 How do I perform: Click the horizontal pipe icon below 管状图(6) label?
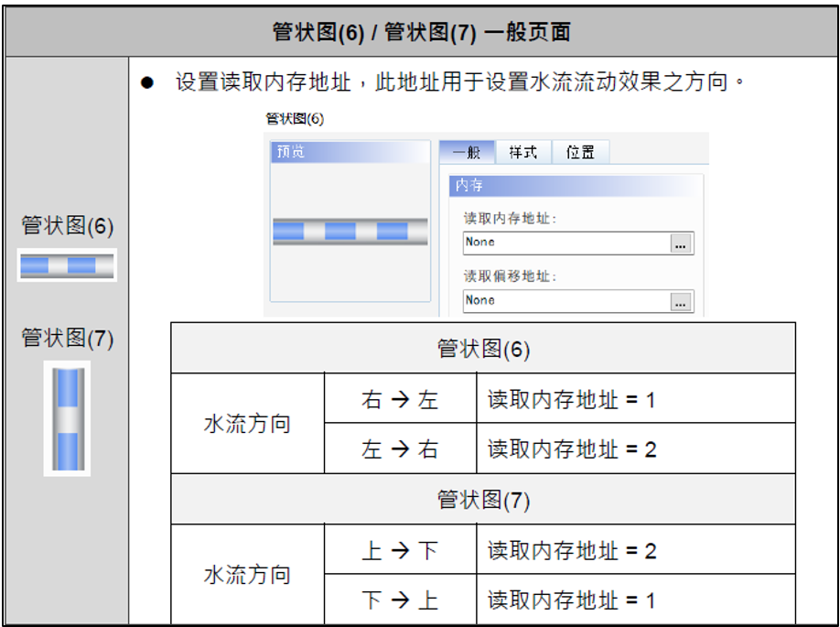(x=67, y=265)
